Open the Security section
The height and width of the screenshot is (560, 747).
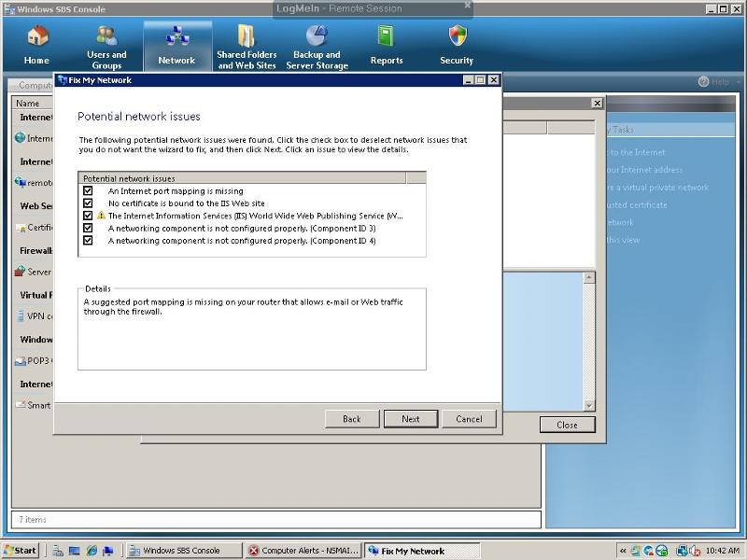457,46
